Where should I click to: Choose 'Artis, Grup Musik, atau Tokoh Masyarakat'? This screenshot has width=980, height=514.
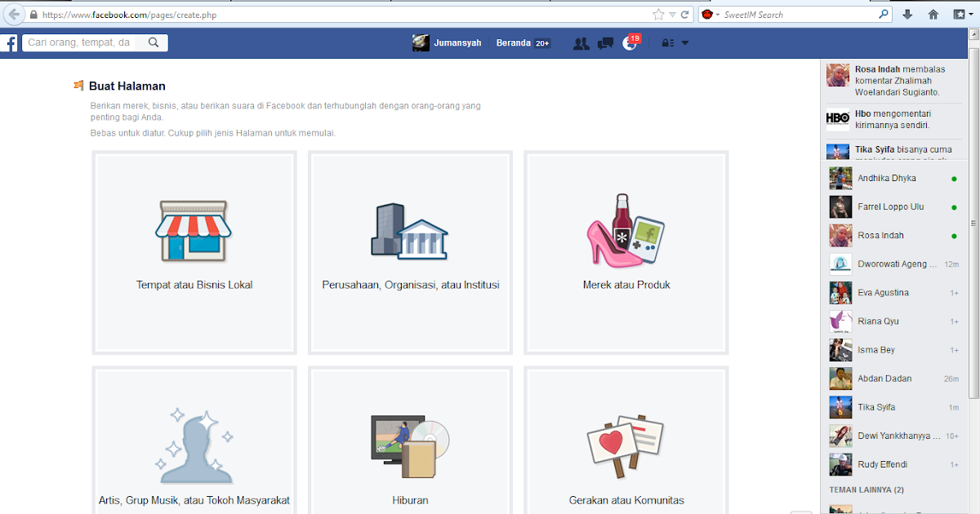[194, 500]
